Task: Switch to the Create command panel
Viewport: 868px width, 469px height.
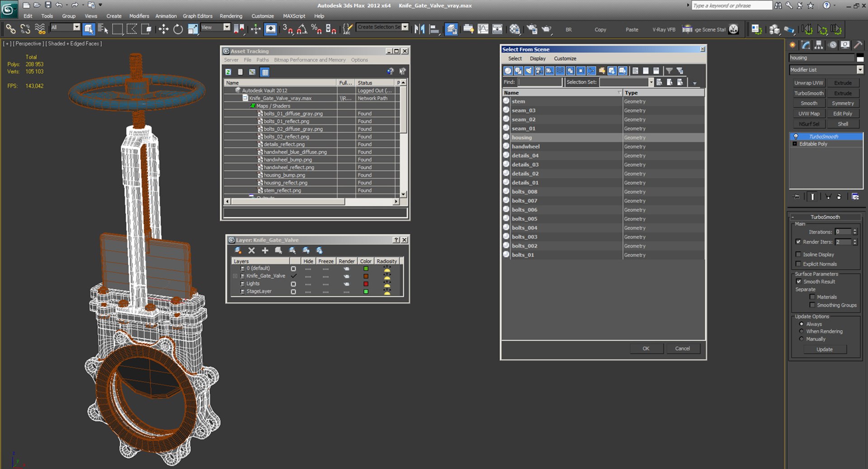Action: [793, 45]
